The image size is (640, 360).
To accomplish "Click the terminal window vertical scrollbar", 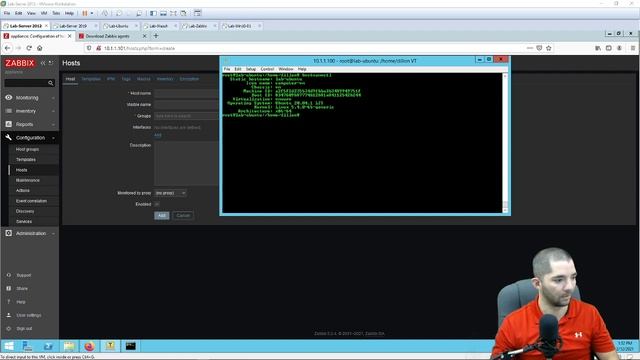I will click(x=505, y=143).
